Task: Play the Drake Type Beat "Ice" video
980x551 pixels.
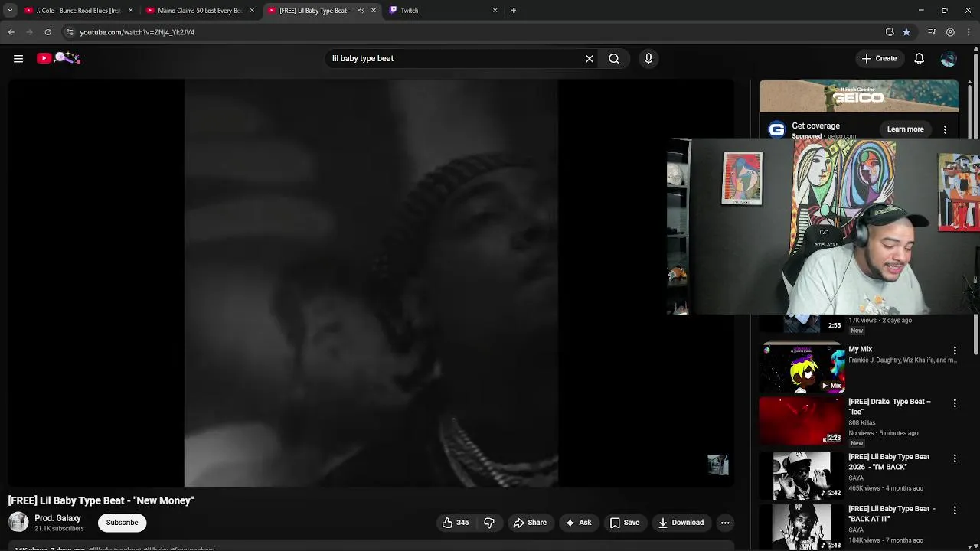Action: 802,421
